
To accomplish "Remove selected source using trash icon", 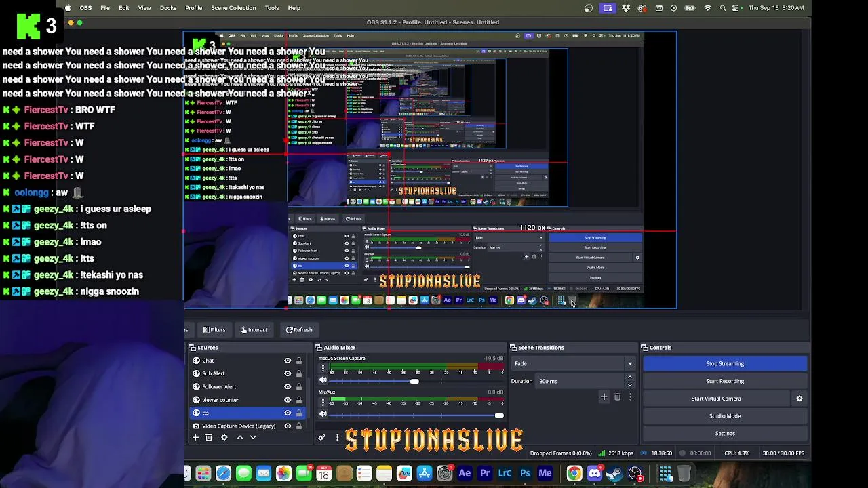I will (209, 438).
